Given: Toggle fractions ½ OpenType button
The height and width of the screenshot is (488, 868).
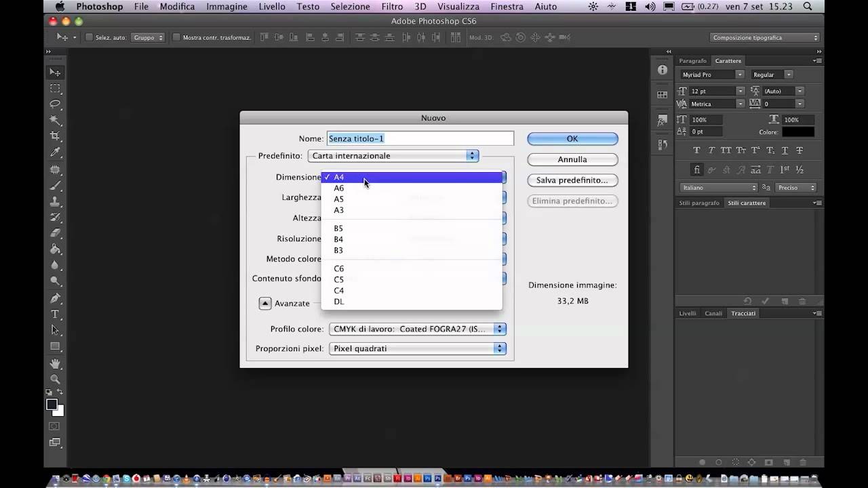Looking at the screenshot, I should tap(800, 169).
